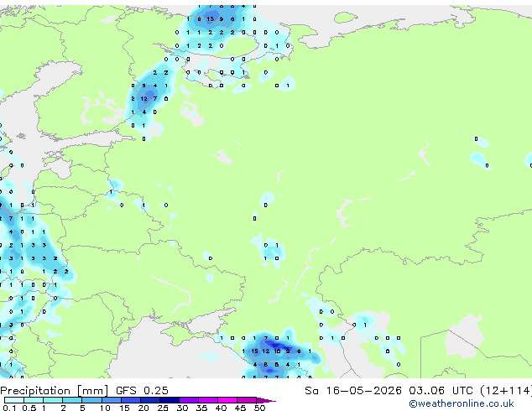Click the 35 to 40 mm legend swatch
This screenshot has width=532, height=411.
coord(208,400)
